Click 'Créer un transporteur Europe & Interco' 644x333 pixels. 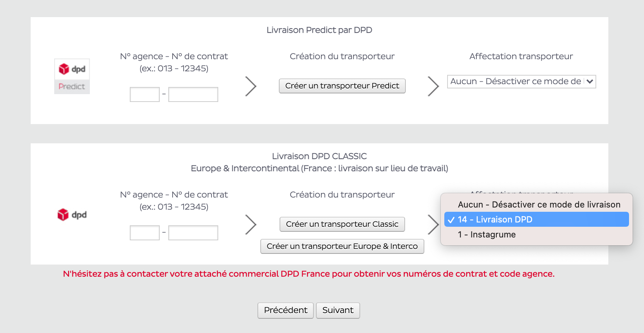(342, 246)
